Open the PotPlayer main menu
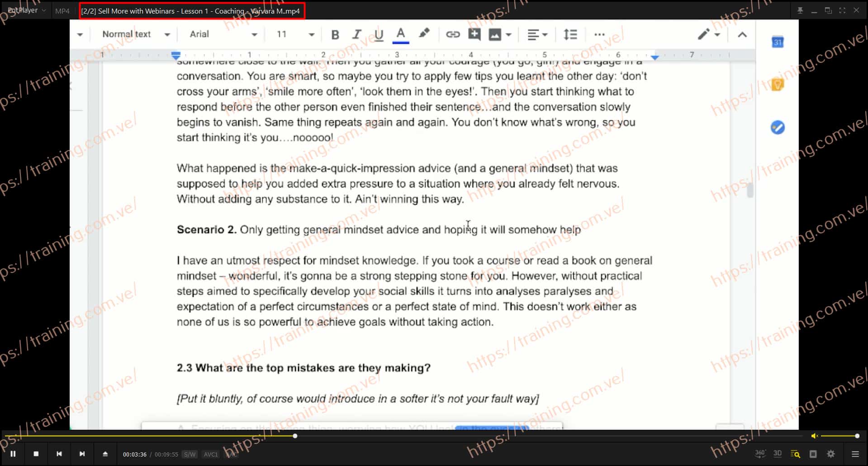Image resolution: width=868 pixels, height=466 pixels. point(26,10)
